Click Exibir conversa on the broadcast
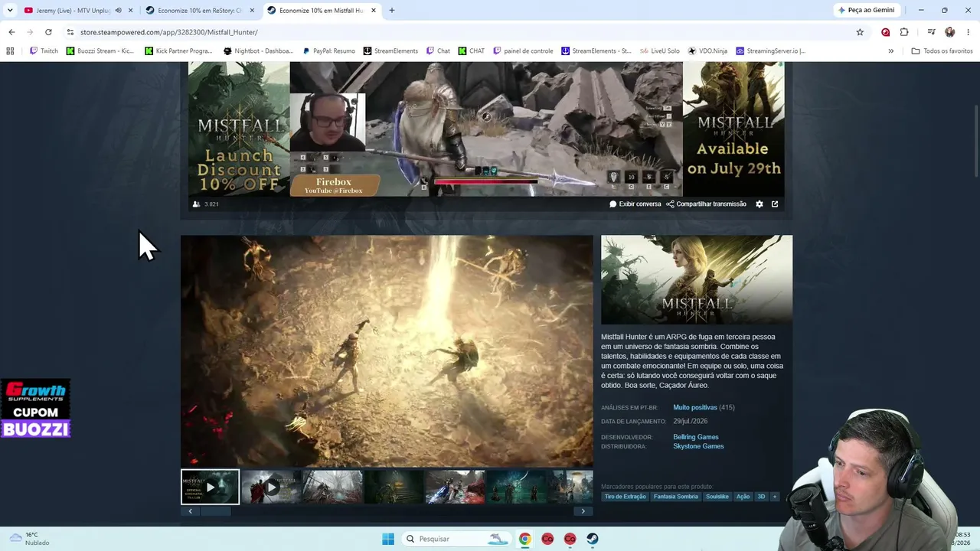The image size is (980, 551). [x=635, y=204]
